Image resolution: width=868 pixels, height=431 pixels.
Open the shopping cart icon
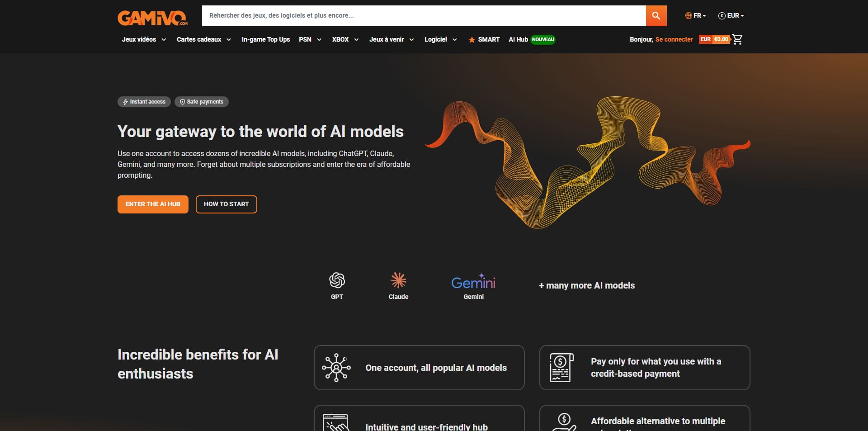tap(737, 39)
